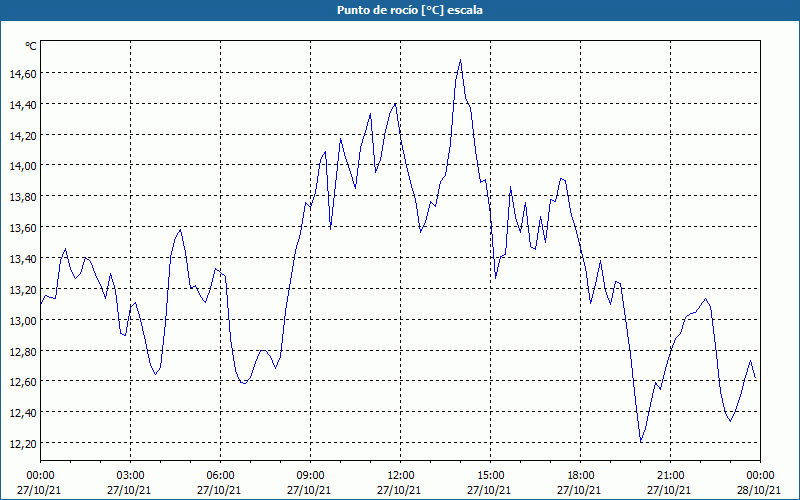Click the curve's lowest dip at 20:00
This screenshot has width=800, height=500.
point(641,442)
